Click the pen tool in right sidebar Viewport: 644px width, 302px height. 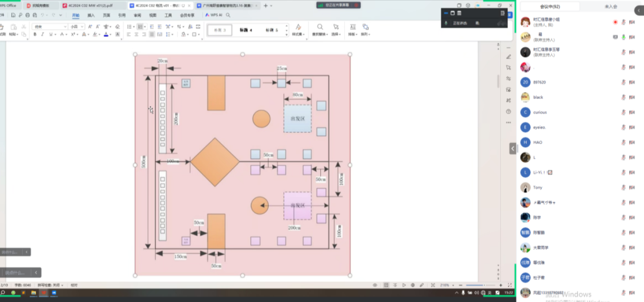pyautogui.click(x=508, y=57)
